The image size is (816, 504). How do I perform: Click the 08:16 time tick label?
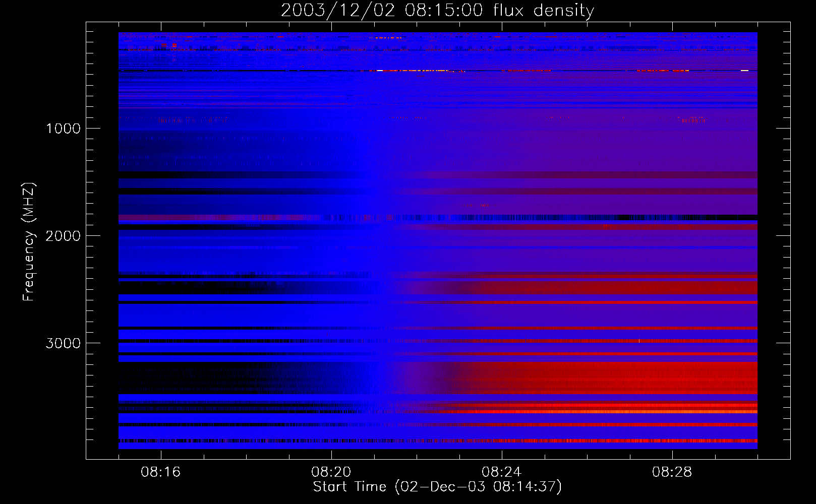click(161, 472)
